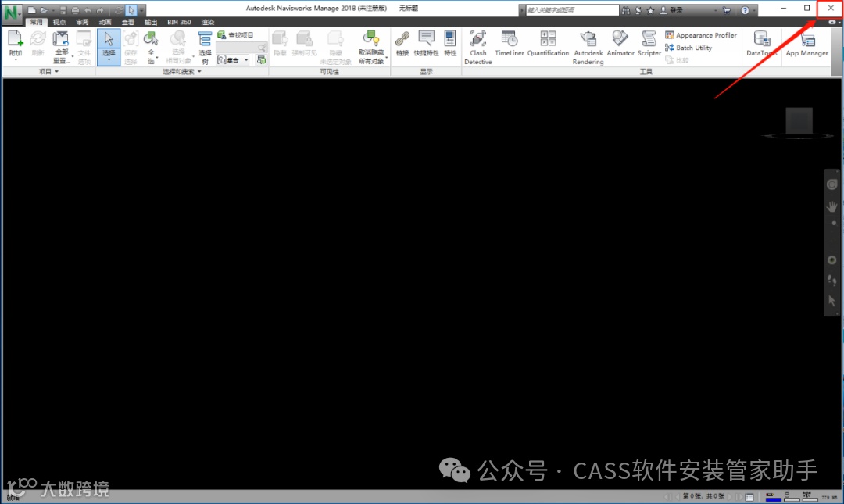Click the satellite dish communication center icon
Image resolution: width=844 pixels, height=504 pixels.
638,10
